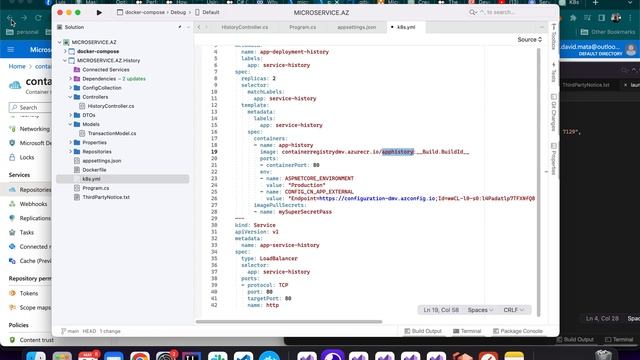Collapse the Controllers folder
Image resolution: width=640 pixels, height=360 pixels.
click(71, 97)
